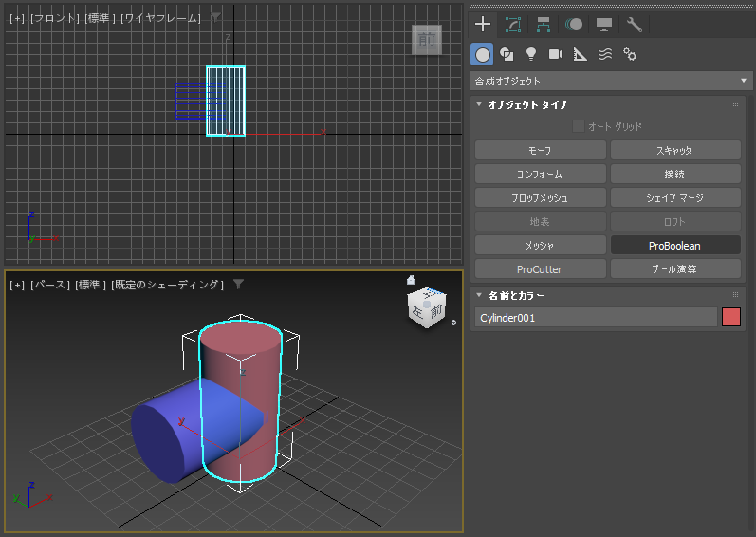Click the 前 ViewCube face in front viewport
Viewport: 756px width, 537px height.
(427, 40)
